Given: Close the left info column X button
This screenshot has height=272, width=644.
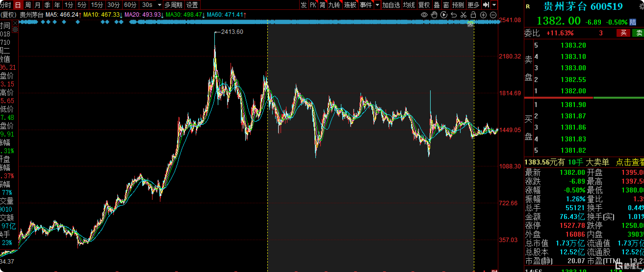Looking at the screenshot, I should point(15,23).
